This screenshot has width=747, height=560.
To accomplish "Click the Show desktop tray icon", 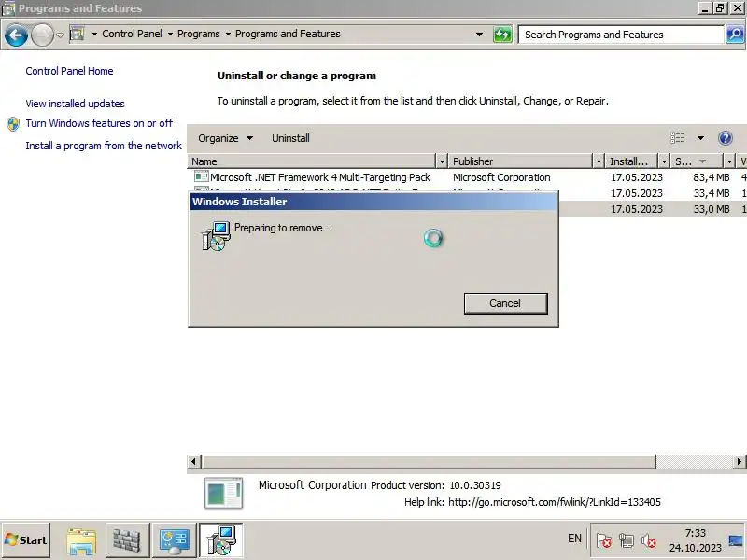I will 736,541.
